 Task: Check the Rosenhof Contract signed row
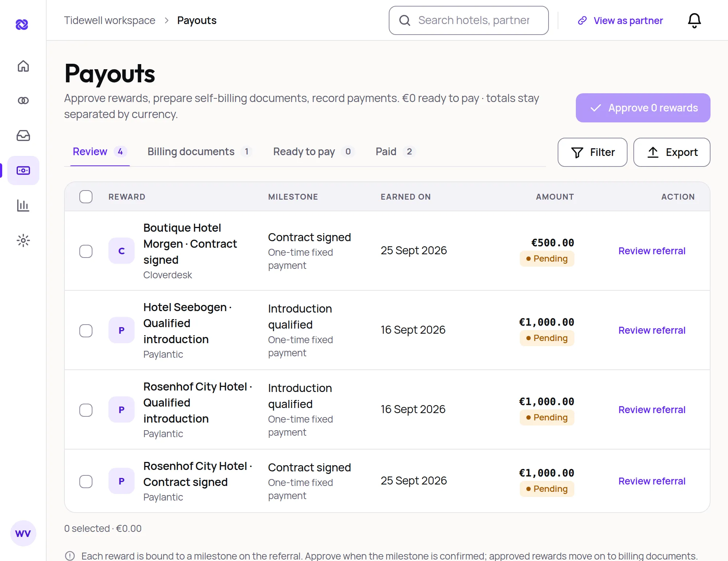tap(86, 482)
